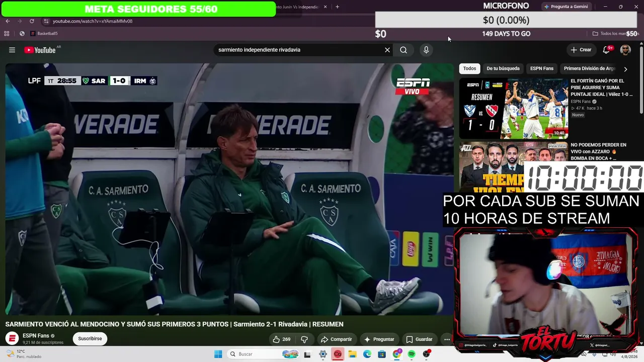Subscribe with the Suscribirse button
The height and width of the screenshot is (362, 644).
point(90,339)
